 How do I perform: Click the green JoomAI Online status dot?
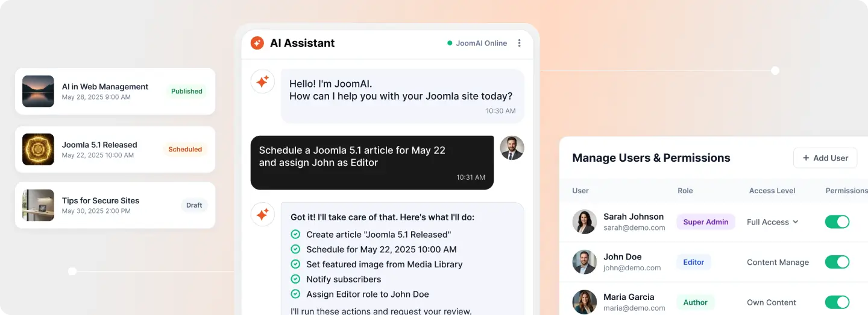coord(450,43)
